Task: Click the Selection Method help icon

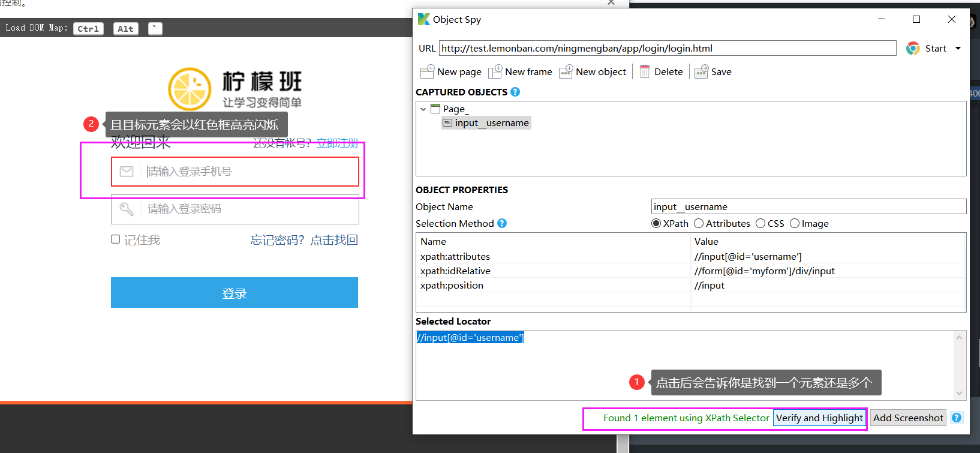Action: (502, 223)
